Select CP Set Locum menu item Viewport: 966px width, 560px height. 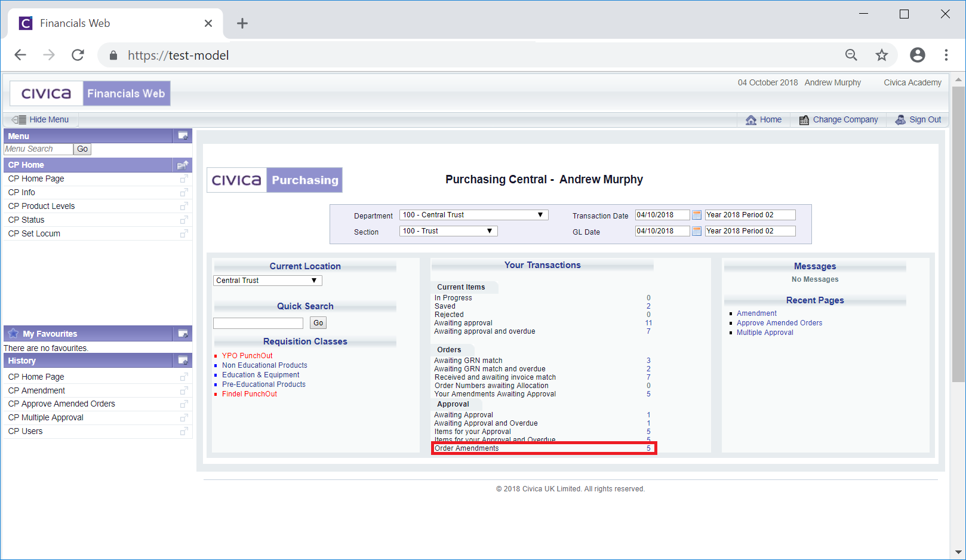pyautogui.click(x=34, y=233)
